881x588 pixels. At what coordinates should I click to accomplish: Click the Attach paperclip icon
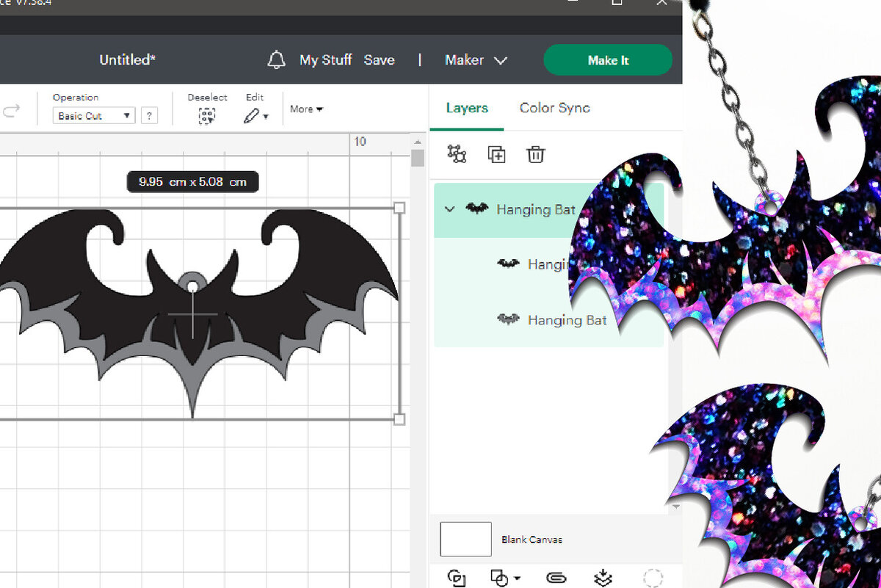click(556, 578)
